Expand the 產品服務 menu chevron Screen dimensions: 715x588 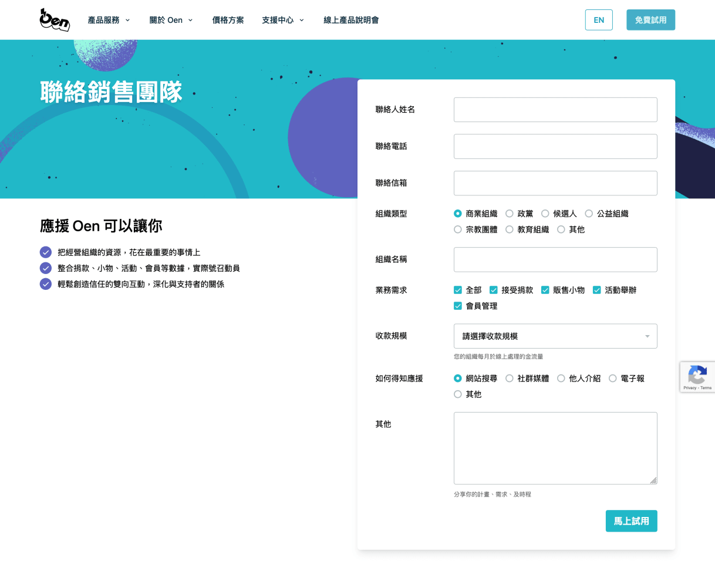(x=127, y=20)
